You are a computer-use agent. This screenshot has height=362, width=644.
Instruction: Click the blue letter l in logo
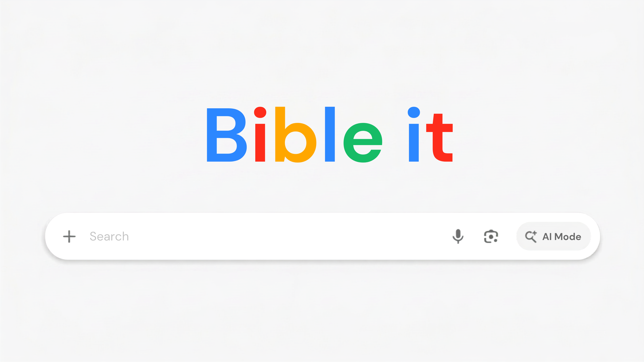point(330,134)
